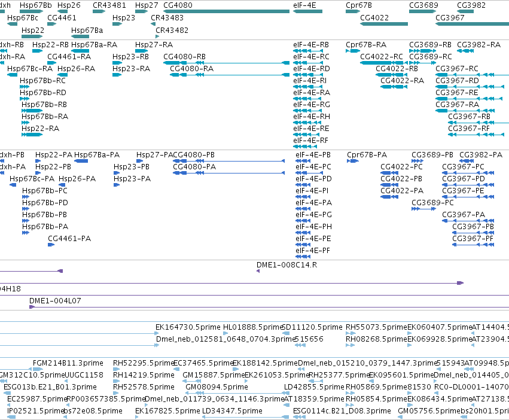Select protein CG3967-PF
This screenshot has width=509, height=420.
(473, 239)
